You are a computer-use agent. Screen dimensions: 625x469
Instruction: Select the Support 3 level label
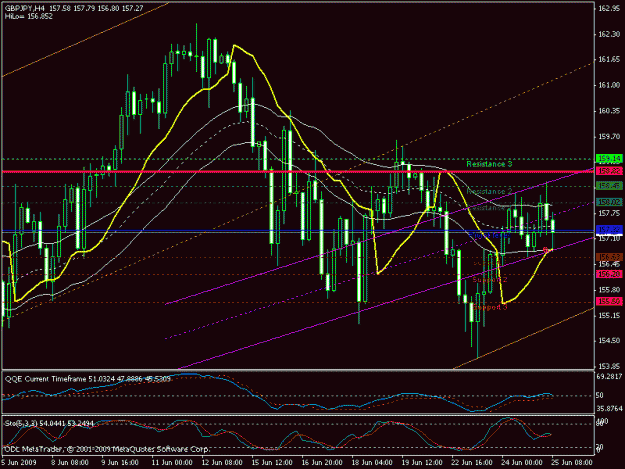click(490, 307)
